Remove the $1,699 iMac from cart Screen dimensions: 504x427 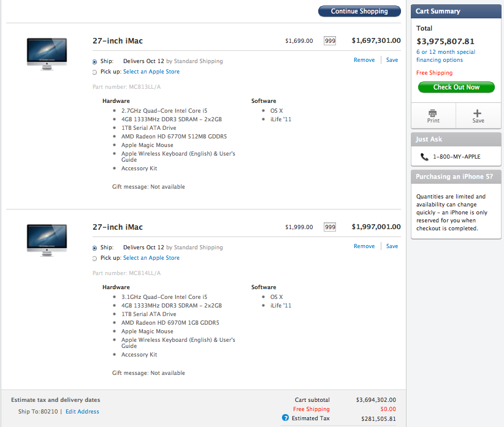point(364,60)
